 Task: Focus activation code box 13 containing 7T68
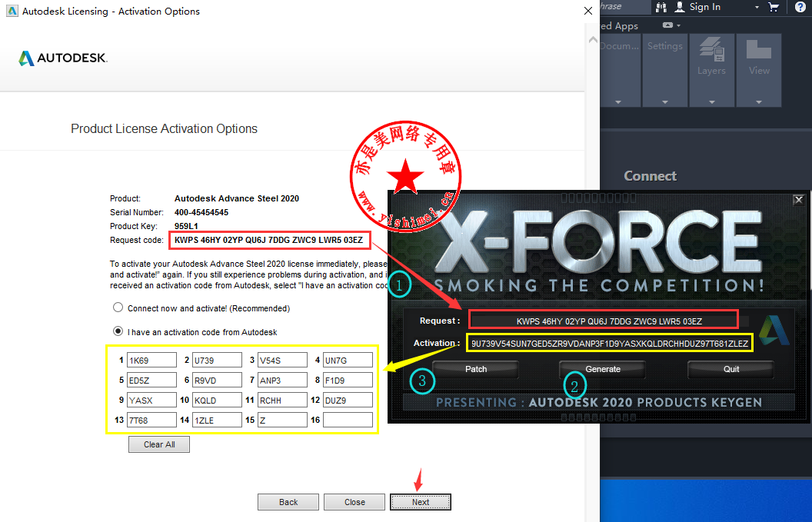tap(151, 420)
